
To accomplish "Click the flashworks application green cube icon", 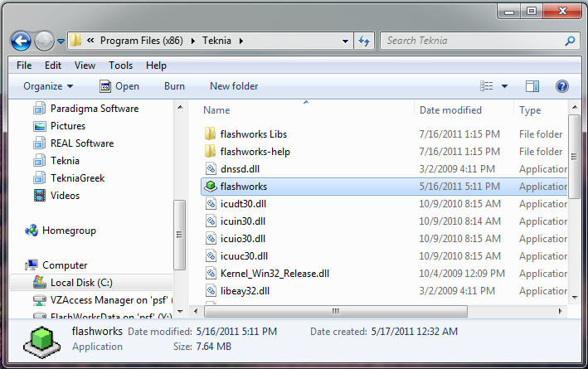I will point(211,187).
